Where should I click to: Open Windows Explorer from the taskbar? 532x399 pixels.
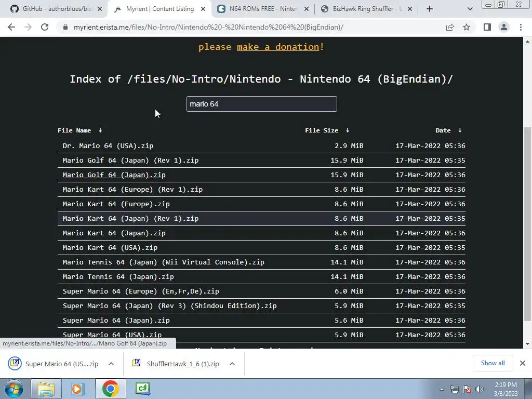[x=46, y=389]
